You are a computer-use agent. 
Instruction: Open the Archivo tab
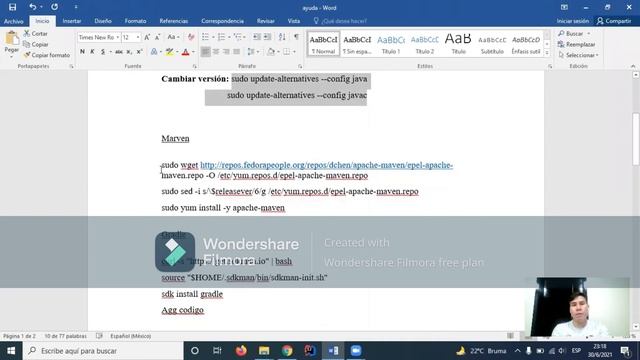pyautogui.click(x=13, y=21)
